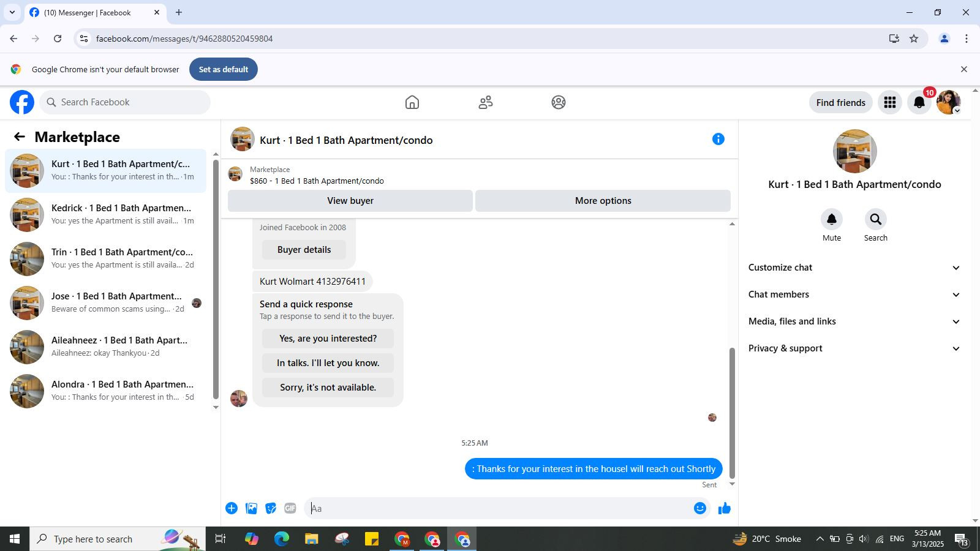Open Facebook home via the logo
Image resolution: width=980 pixels, height=551 pixels.
pos(22,102)
